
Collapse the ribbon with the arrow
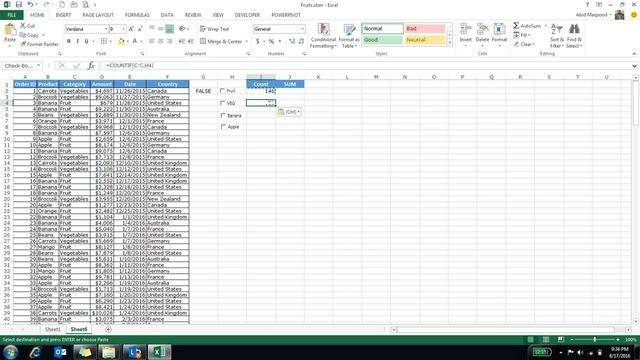pos(634,54)
